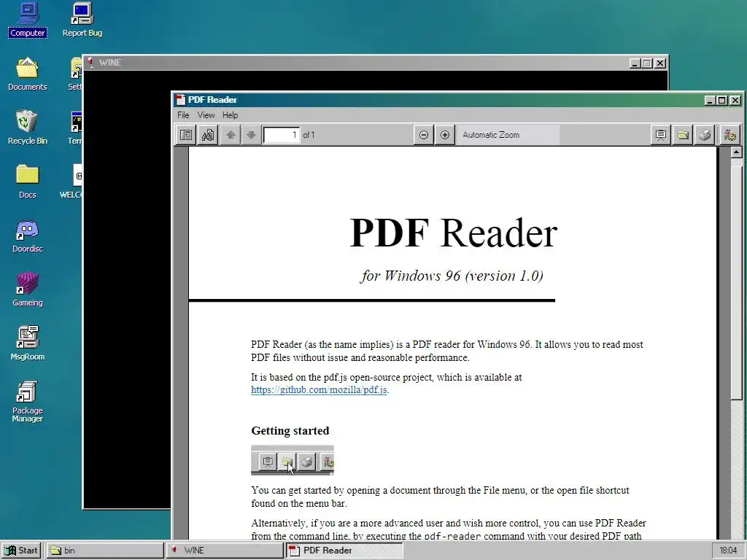This screenshot has width=747, height=560.
Task: Zoom in with the plus button
Action: 444,135
